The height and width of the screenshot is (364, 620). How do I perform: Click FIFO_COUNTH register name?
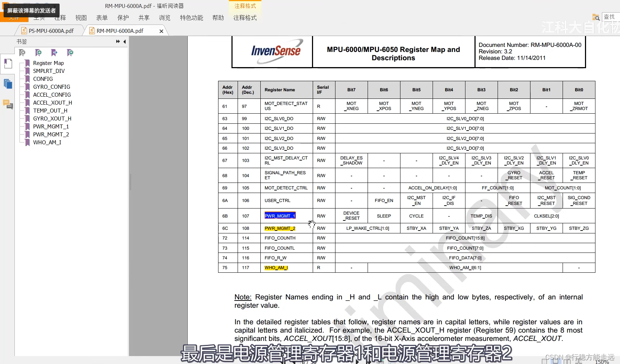pos(280,238)
